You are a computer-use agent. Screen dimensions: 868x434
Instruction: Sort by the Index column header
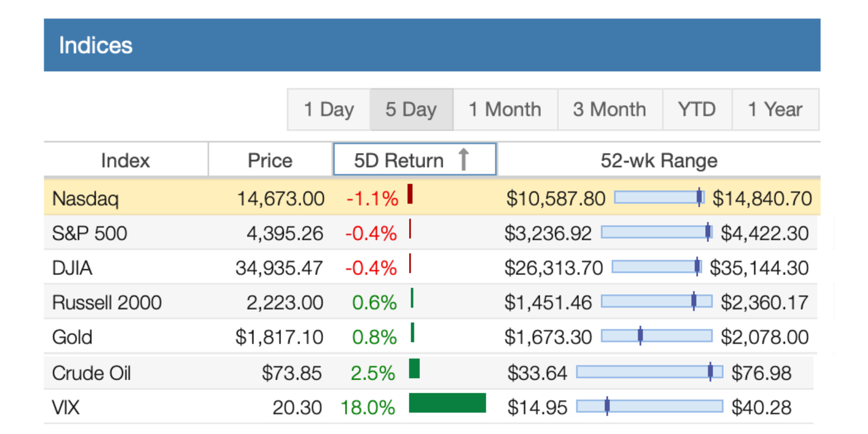tap(125, 161)
